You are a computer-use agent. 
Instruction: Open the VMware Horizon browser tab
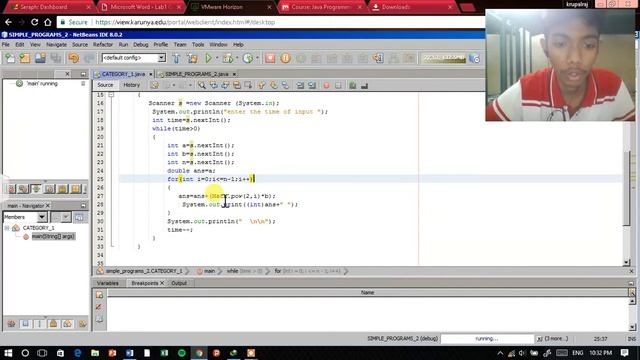pos(231,7)
